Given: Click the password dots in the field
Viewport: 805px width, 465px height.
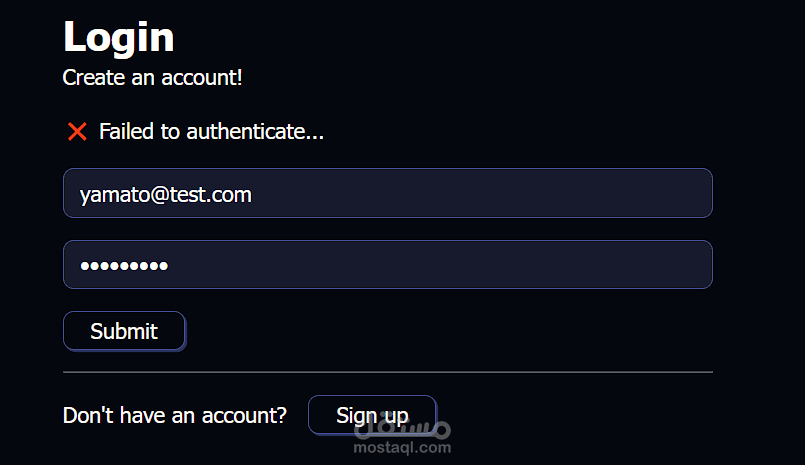Looking at the screenshot, I should 124,266.
